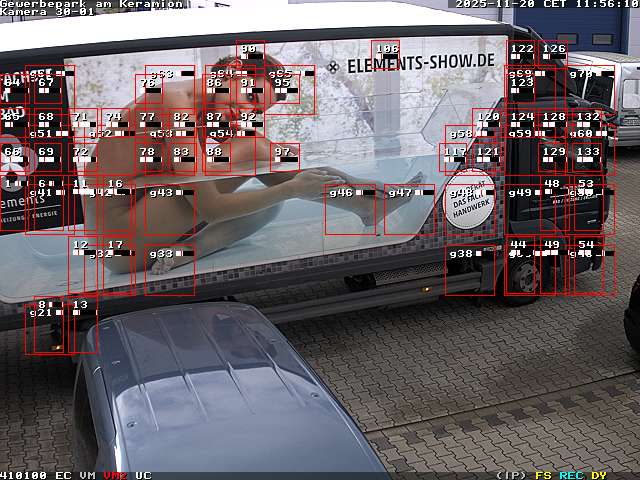
Task: Select the region box numbered 90
Action: click(x=250, y=55)
